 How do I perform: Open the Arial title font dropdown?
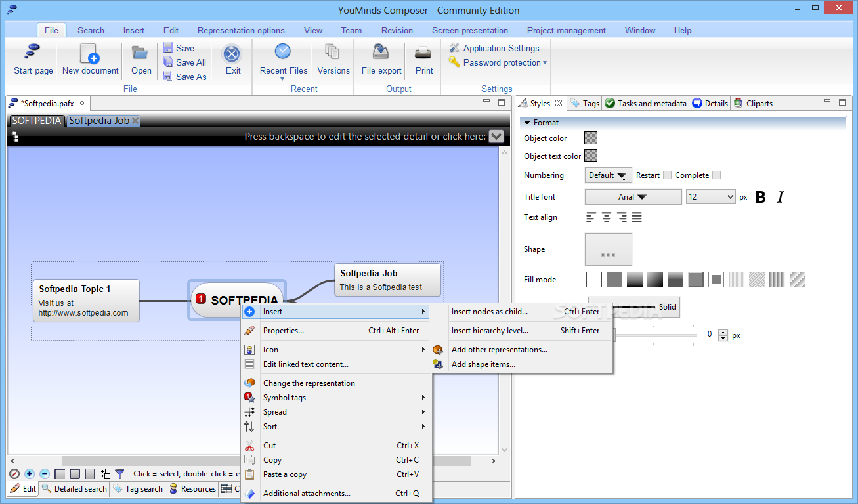(633, 197)
